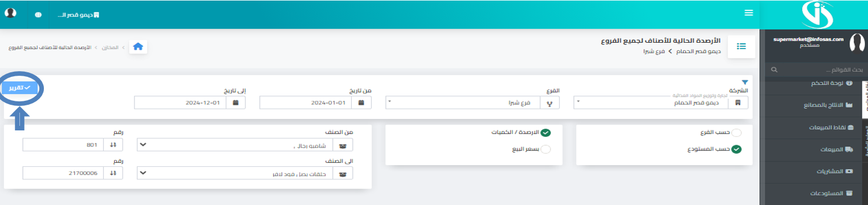The width and height of the screenshot is (868, 205).
Task: Open the hamburger menu in top bar
Action: coord(749,13)
